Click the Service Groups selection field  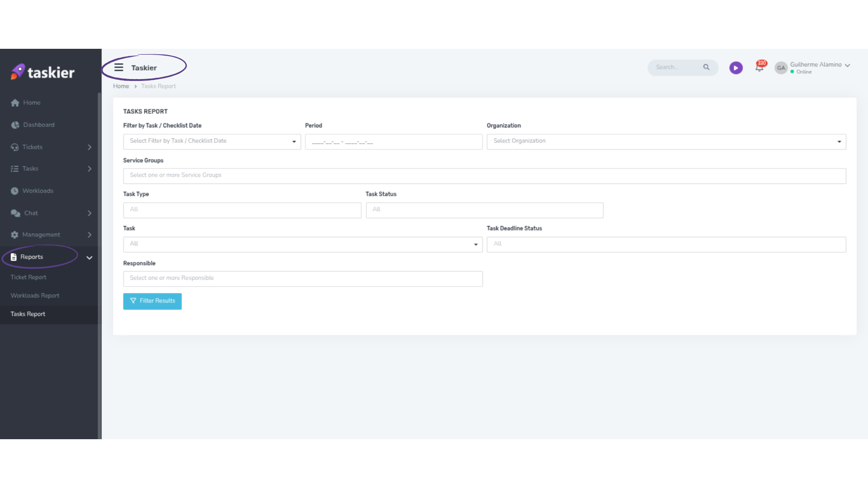click(x=484, y=176)
